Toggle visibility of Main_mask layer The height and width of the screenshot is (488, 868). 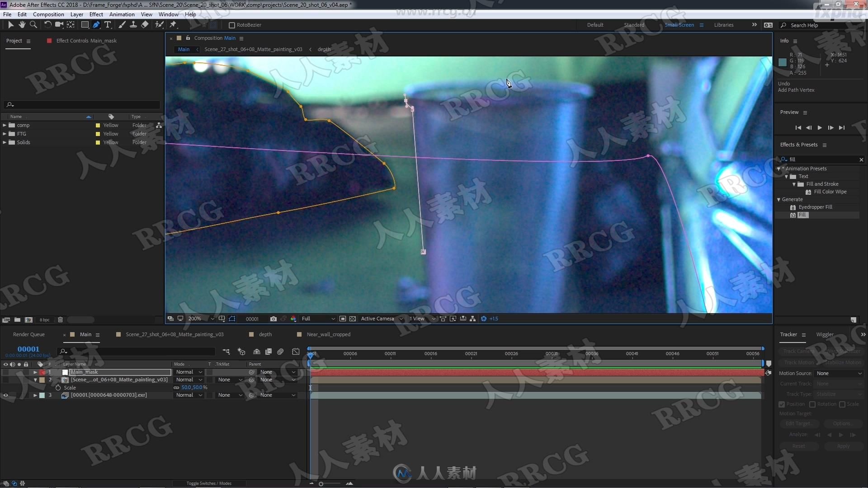point(5,371)
